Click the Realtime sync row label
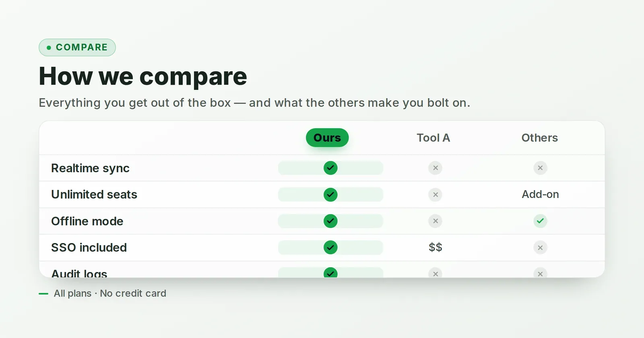Viewport: 644px width, 338px height. [x=90, y=168]
